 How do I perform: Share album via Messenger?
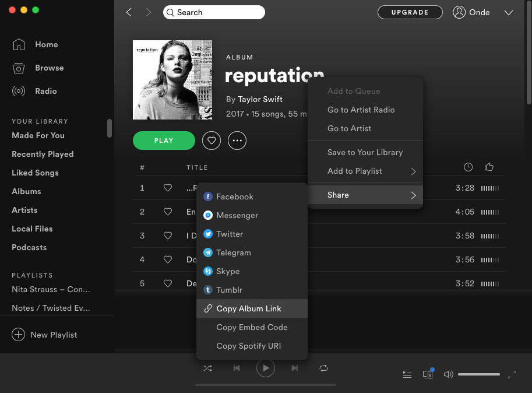click(x=252, y=215)
